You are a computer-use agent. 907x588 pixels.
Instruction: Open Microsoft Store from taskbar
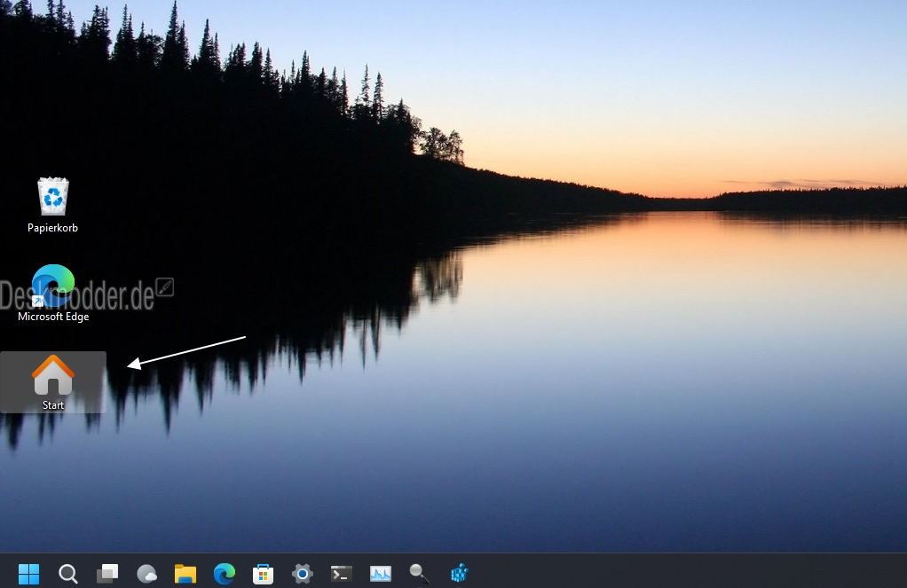pos(264,574)
